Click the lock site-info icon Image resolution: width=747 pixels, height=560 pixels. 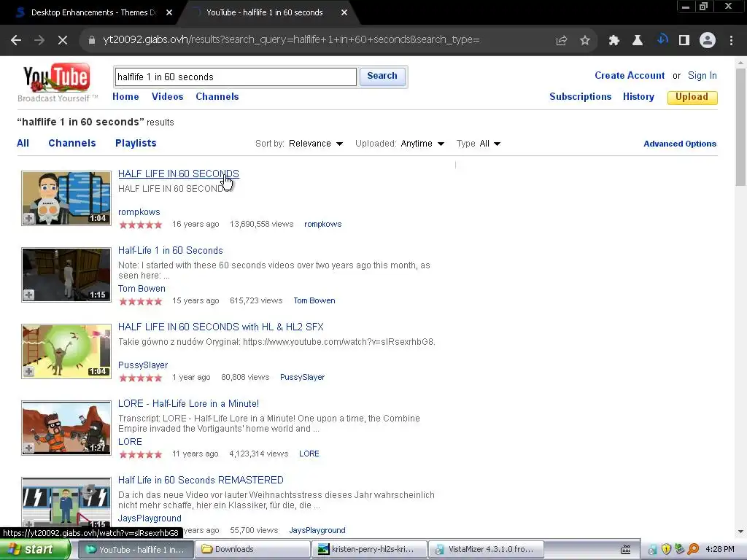click(92, 41)
